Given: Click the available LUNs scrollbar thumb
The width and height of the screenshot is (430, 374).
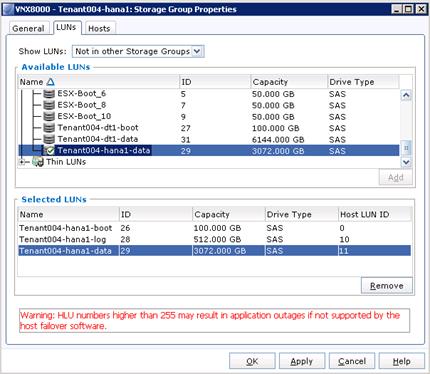Looking at the screenshot, I should (406, 148).
